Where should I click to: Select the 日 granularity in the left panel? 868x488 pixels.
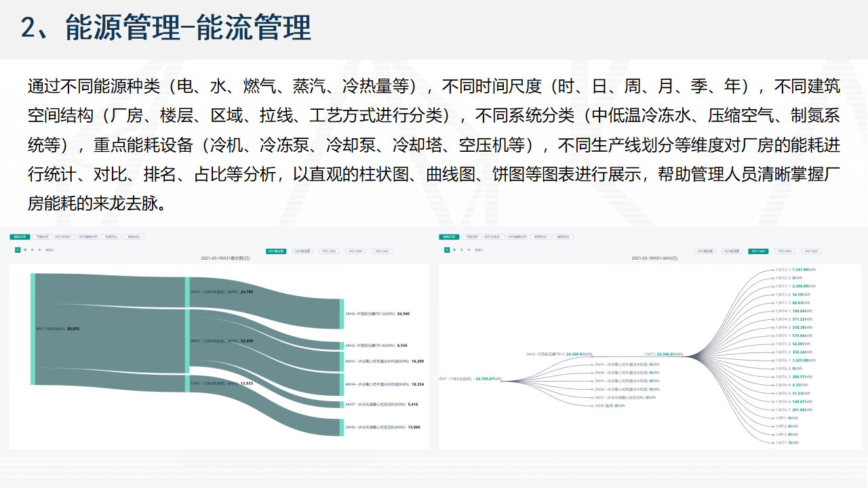[18, 250]
